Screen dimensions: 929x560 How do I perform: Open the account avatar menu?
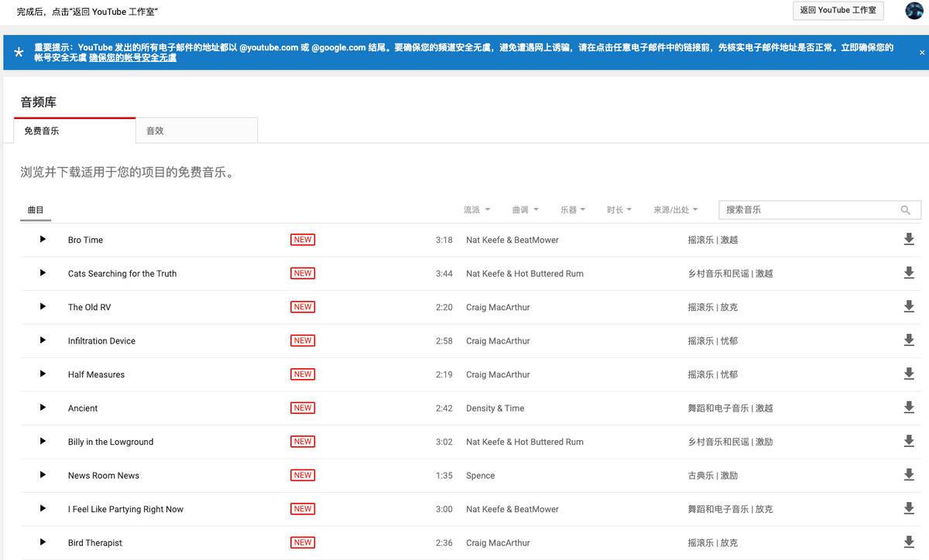(x=914, y=11)
